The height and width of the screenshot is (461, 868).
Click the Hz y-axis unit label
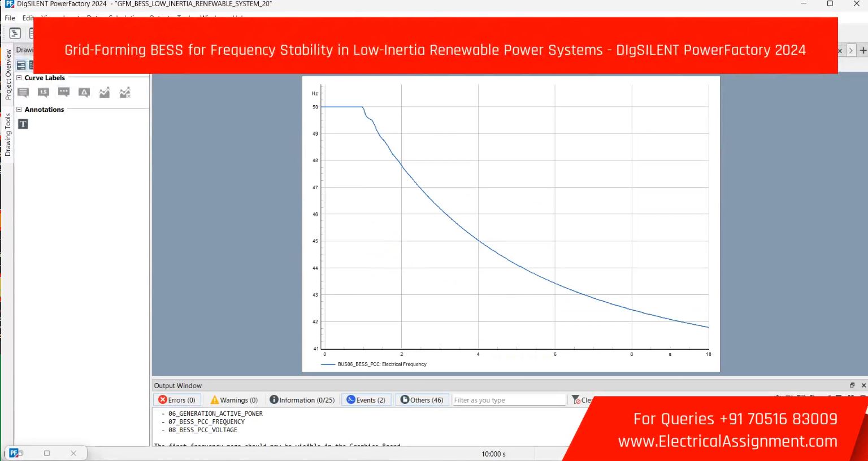(315, 94)
